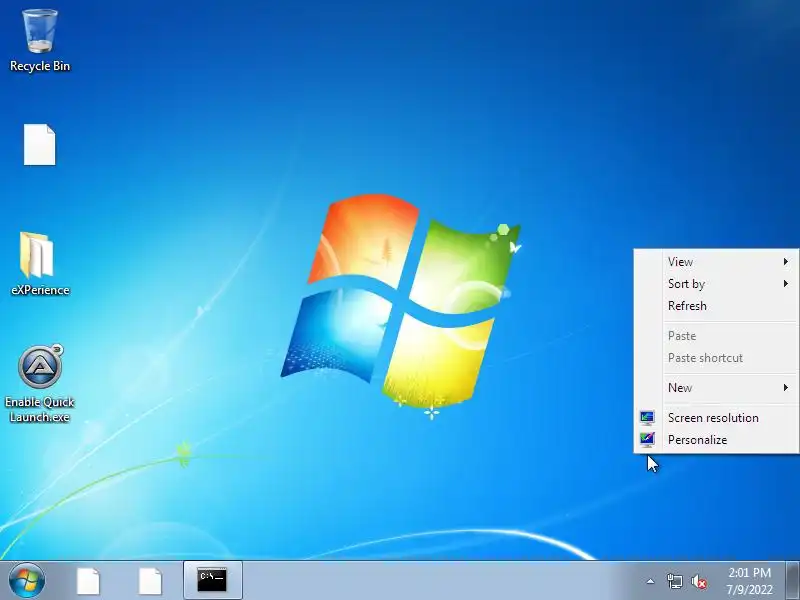
Task: Show hidden tray icons arrow
Action: click(650, 581)
